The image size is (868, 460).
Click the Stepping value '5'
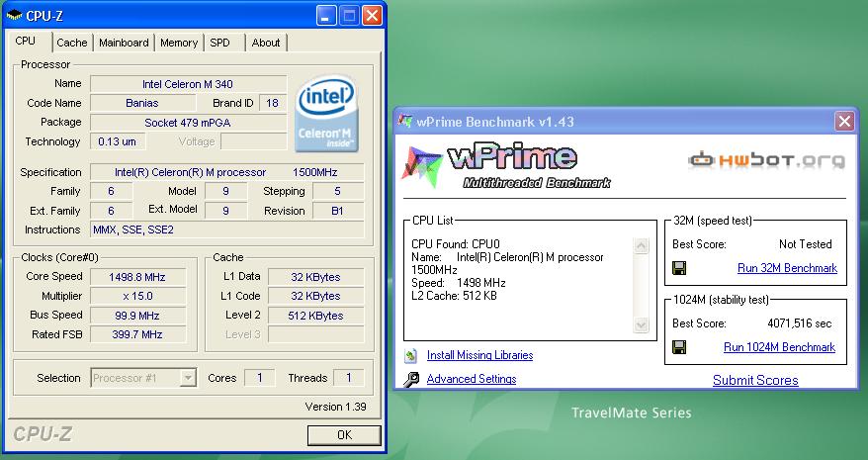(x=338, y=191)
